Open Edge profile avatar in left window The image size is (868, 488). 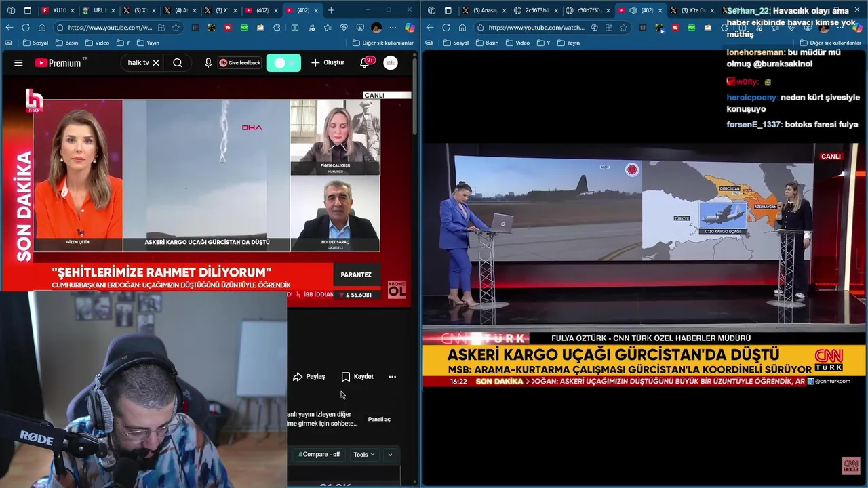click(376, 28)
